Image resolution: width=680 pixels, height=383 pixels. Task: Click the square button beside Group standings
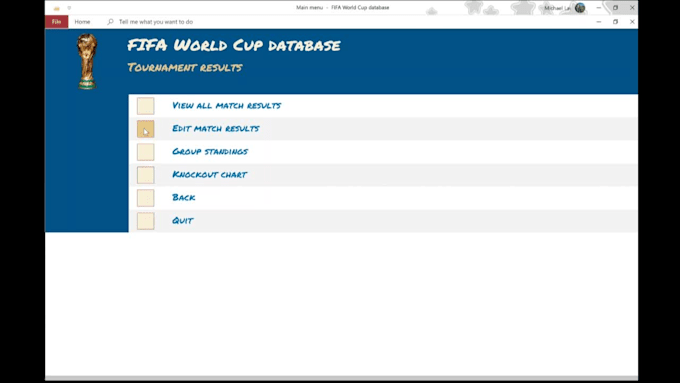pyautogui.click(x=146, y=152)
